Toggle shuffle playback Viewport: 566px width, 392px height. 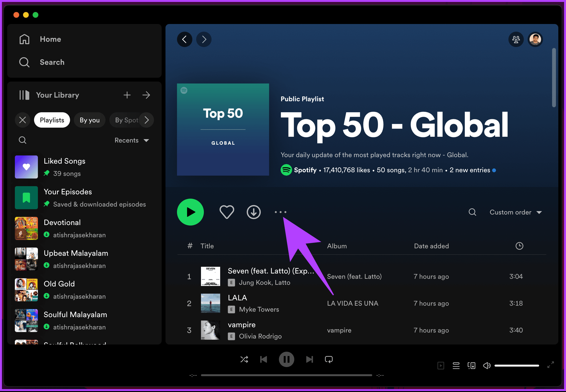[x=244, y=360]
